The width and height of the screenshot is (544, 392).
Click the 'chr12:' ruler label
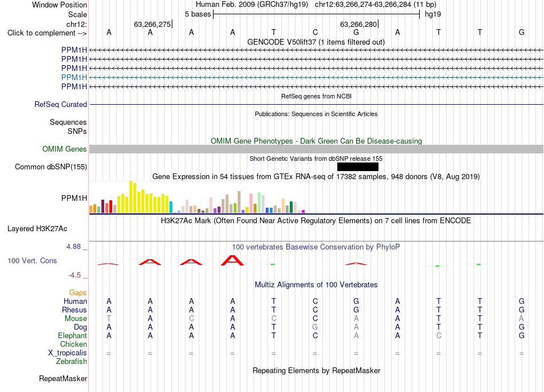click(x=76, y=24)
